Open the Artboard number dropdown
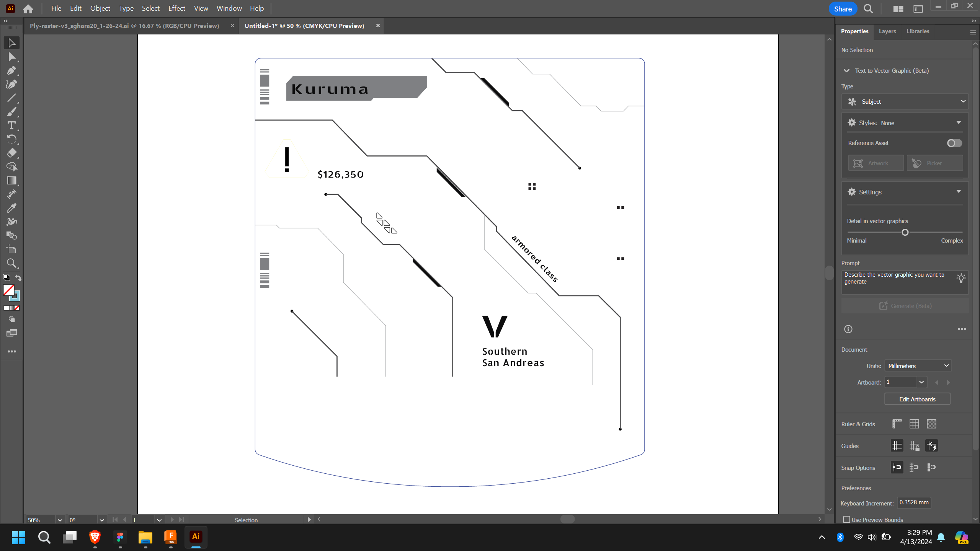 pyautogui.click(x=921, y=382)
